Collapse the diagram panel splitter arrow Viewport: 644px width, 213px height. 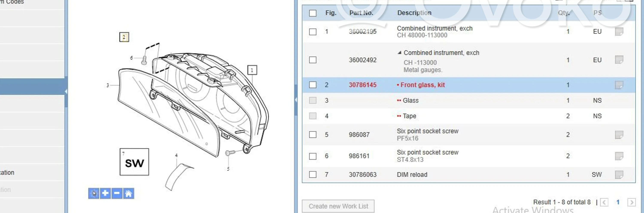pos(296,100)
